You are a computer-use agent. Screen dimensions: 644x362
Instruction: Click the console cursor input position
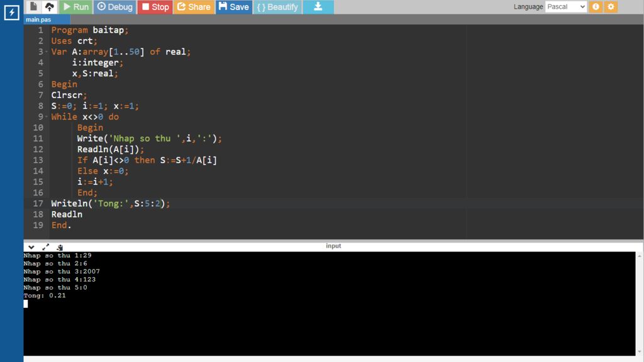pos(26,304)
